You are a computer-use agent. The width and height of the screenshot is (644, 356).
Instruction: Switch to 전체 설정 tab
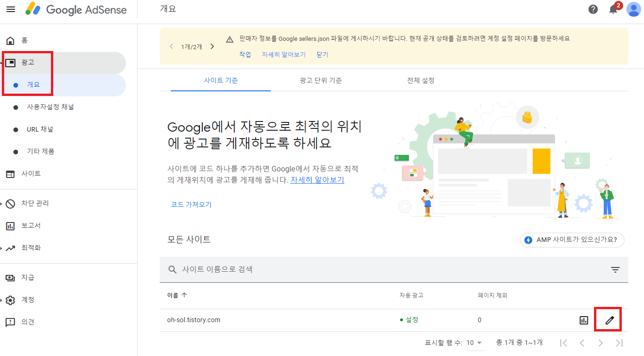click(x=421, y=81)
